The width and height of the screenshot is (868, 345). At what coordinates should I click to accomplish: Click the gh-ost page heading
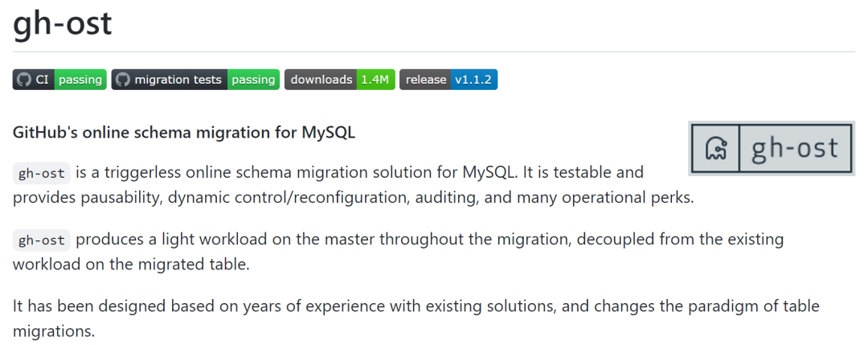62,24
